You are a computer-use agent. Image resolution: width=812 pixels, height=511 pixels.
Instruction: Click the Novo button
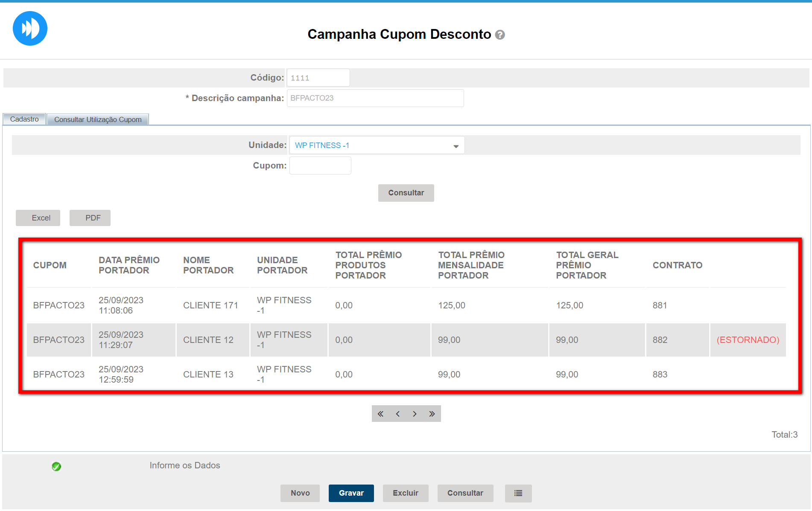point(300,493)
